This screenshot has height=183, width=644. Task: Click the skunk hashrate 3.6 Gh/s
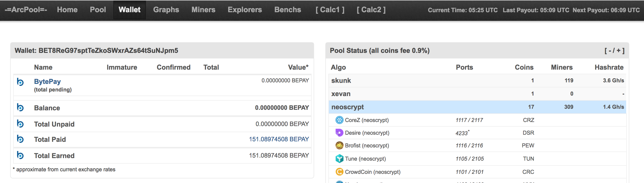[614, 81]
